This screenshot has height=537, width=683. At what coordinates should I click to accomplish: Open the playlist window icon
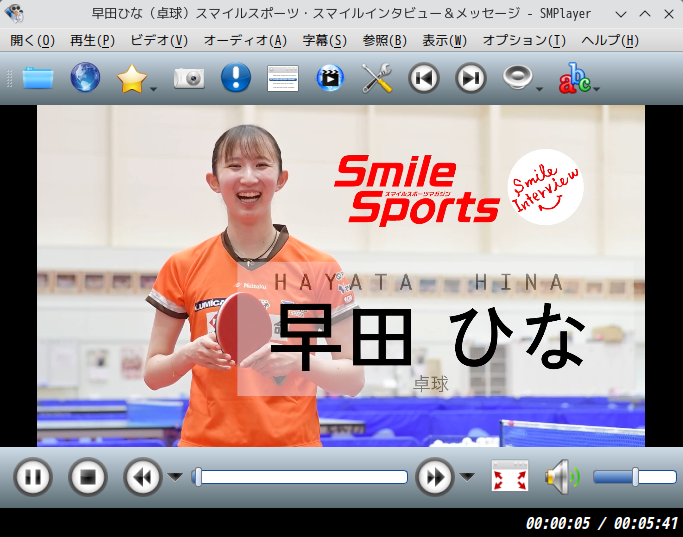283,78
